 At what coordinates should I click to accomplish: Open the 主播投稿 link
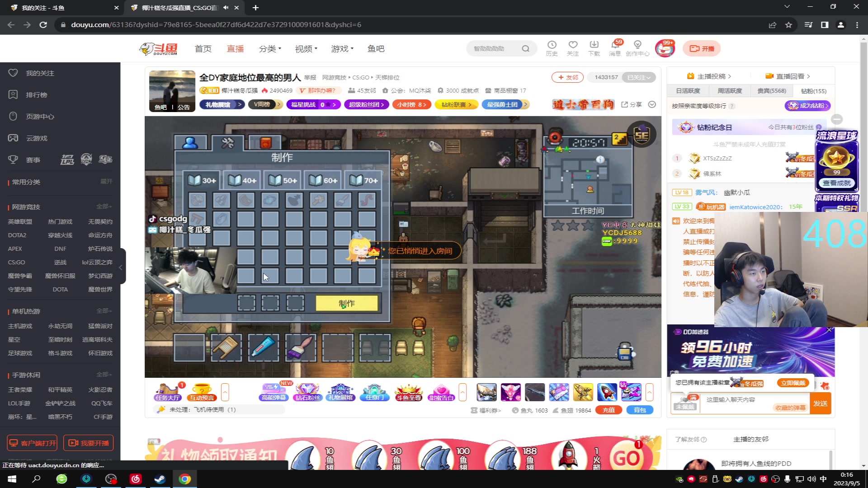[x=709, y=76]
